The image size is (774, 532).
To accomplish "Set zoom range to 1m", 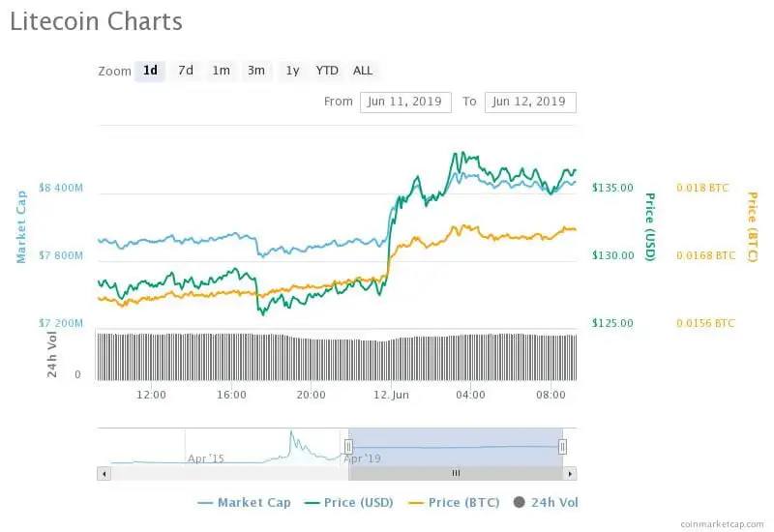I will pos(222,71).
